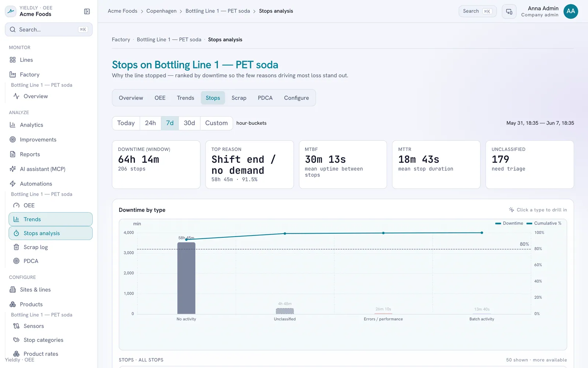Click the Sites & lines building icon
588x368 pixels.
point(13,290)
